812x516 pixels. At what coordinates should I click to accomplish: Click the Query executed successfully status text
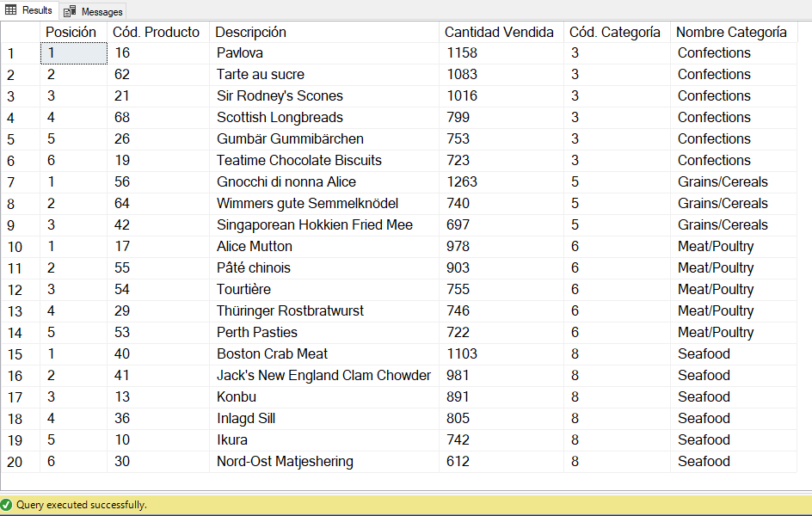(82, 505)
